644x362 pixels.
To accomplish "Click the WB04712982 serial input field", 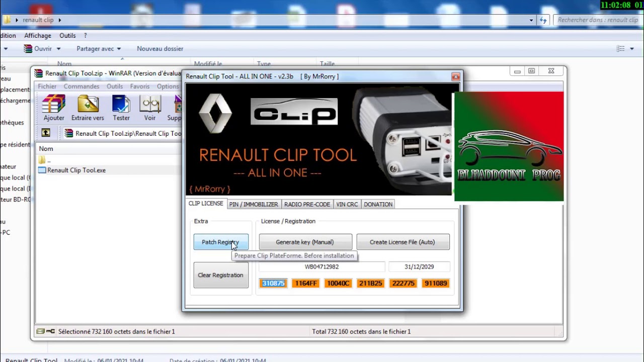I will [322, 267].
